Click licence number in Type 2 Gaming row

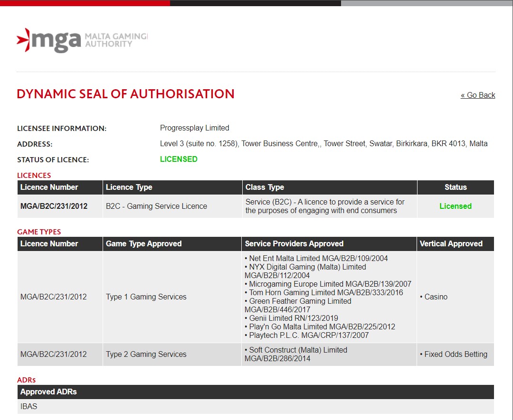[53, 355]
